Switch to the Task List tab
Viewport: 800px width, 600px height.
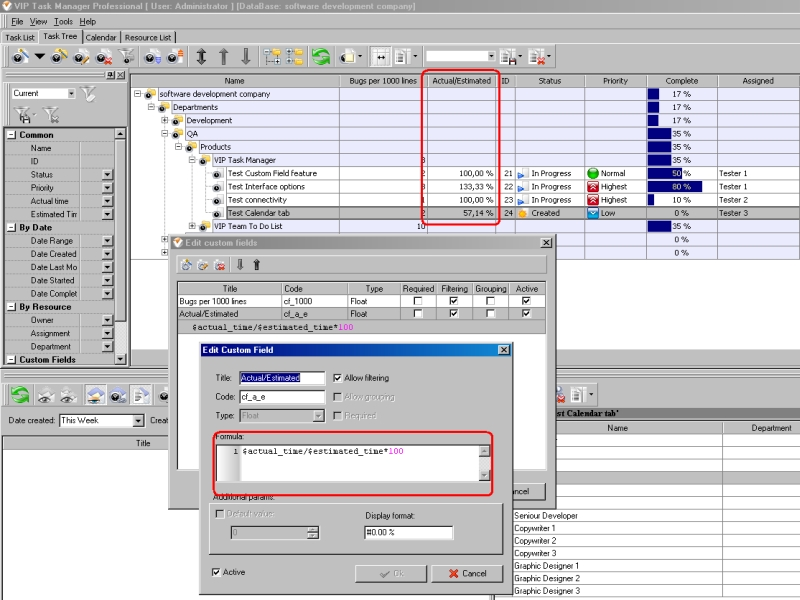click(20, 37)
